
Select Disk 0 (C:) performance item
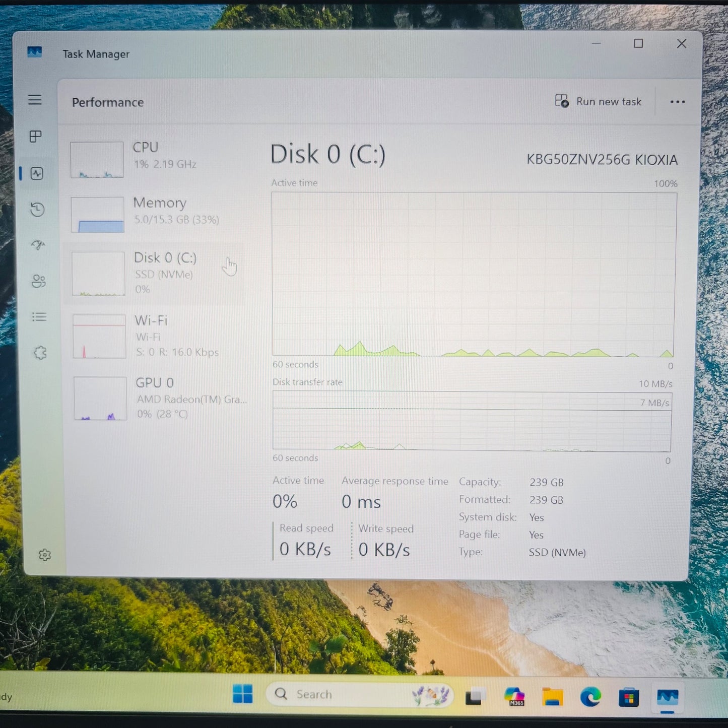(x=154, y=274)
